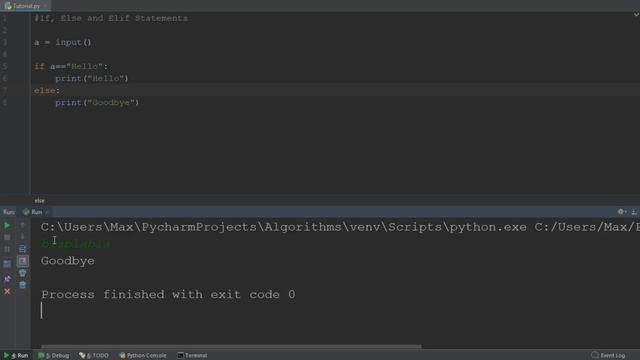640x360 pixels.
Task: Click the print("Goodbye") code line
Action: [97, 102]
